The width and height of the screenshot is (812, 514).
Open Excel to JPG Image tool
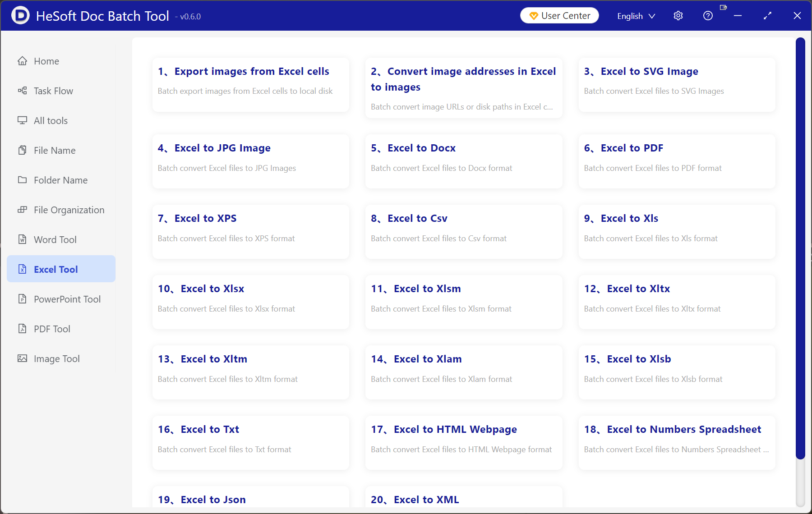click(251, 161)
